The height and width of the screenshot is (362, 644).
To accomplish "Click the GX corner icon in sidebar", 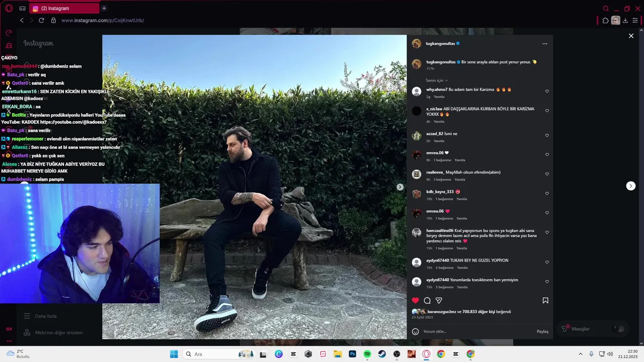I will click(x=9, y=329).
